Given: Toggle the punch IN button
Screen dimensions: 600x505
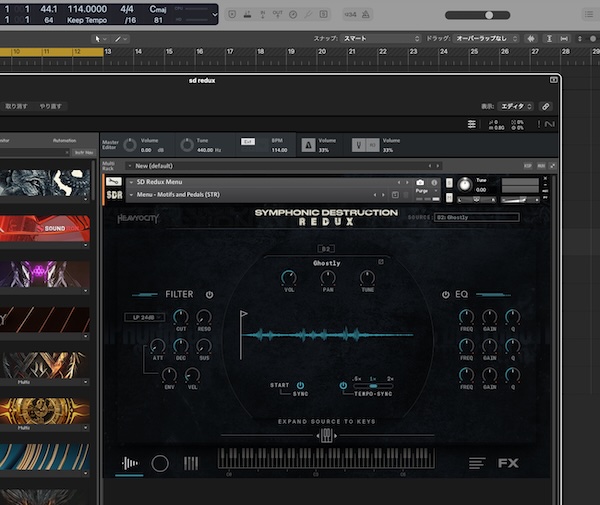Looking at the screenshot, I should point(262,15).
